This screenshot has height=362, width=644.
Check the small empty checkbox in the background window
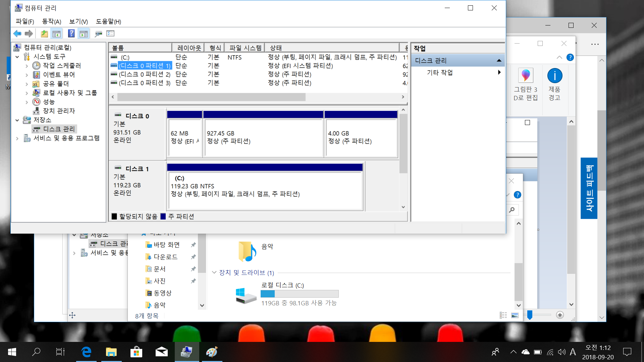(527, 123)
